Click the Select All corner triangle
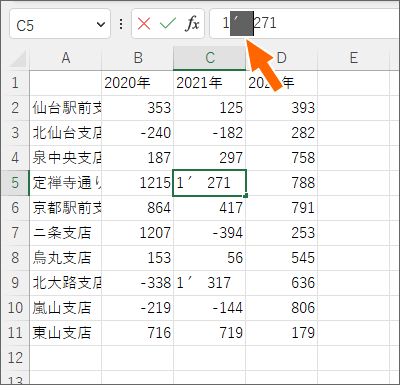The image size is (400, 385). [x=18, y=59]
